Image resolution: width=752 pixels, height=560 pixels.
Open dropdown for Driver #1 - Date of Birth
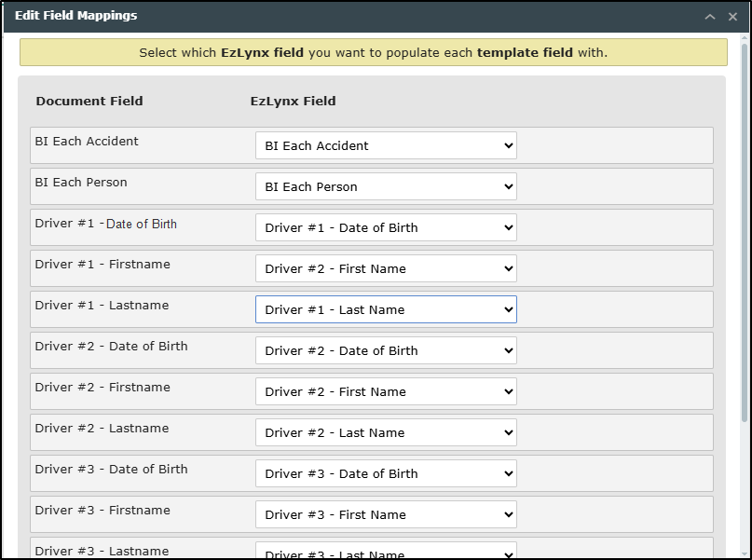386,227
